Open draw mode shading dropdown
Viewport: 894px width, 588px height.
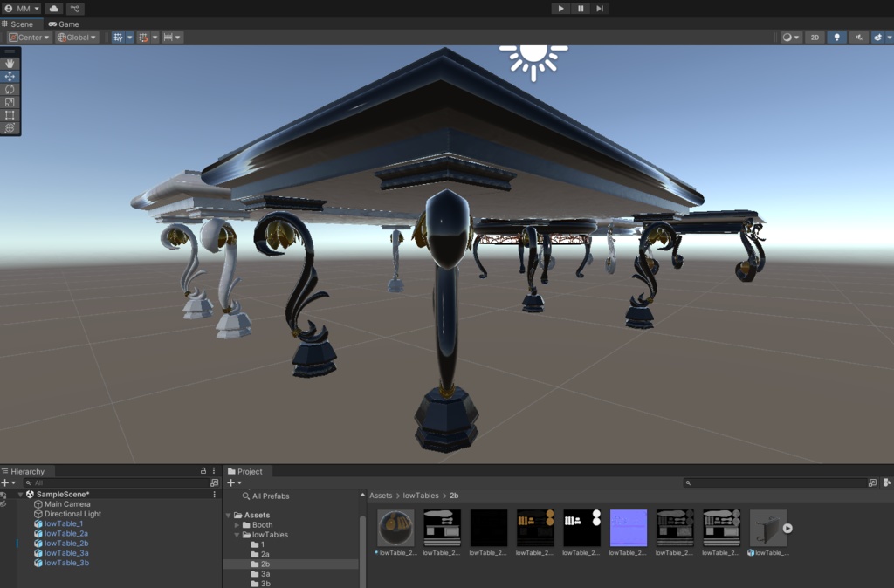791,38
